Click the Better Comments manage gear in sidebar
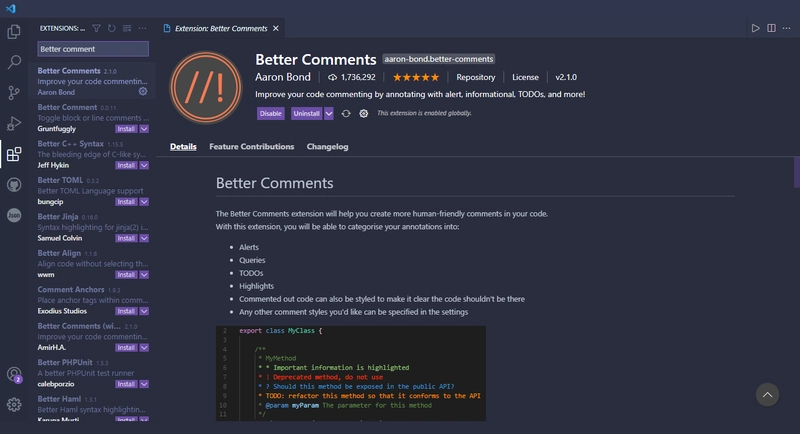Viewport: 800px width, 434px height. click(x=143, y=91)
